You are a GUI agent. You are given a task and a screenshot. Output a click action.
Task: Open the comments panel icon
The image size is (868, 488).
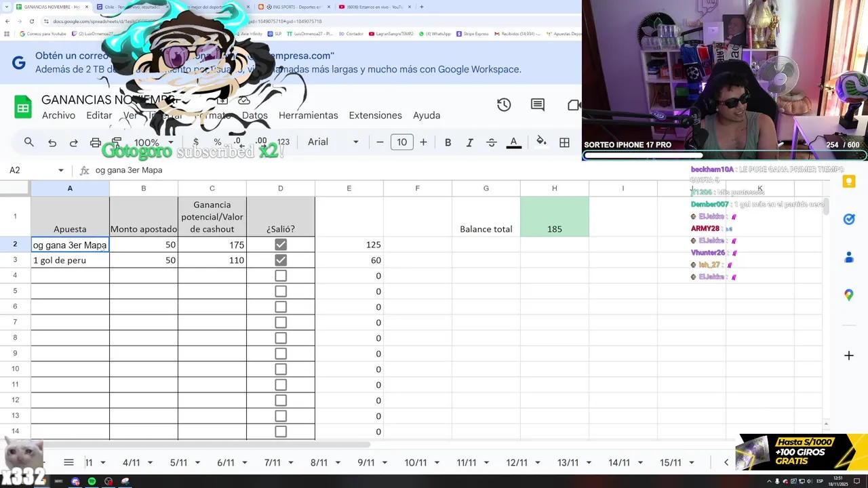click(x=538, y=104)
